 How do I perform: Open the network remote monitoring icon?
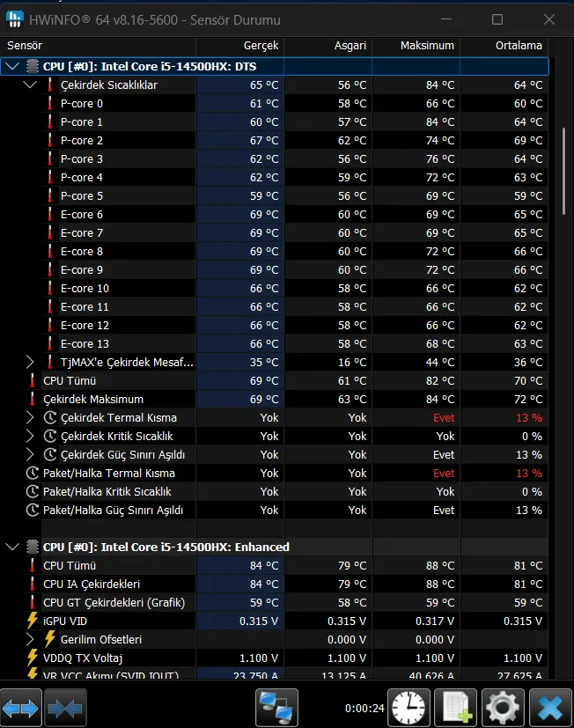tap(276, 709)
